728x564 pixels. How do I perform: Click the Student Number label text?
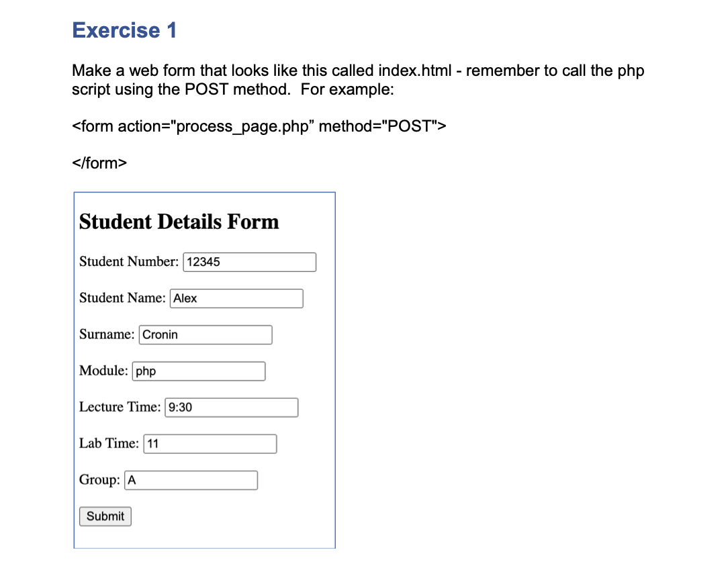[x=128, y=261]
